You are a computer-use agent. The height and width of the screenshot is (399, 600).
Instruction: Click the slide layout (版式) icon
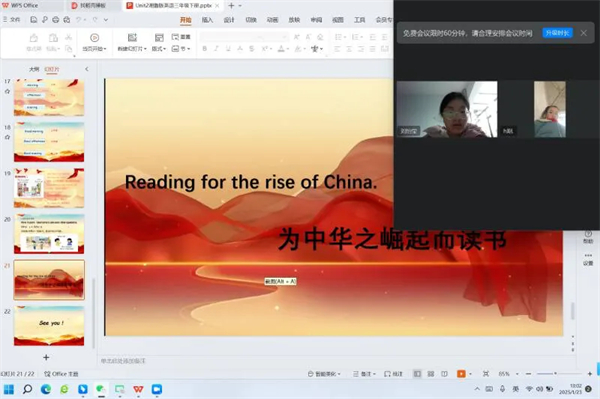[x=159, y=37]
